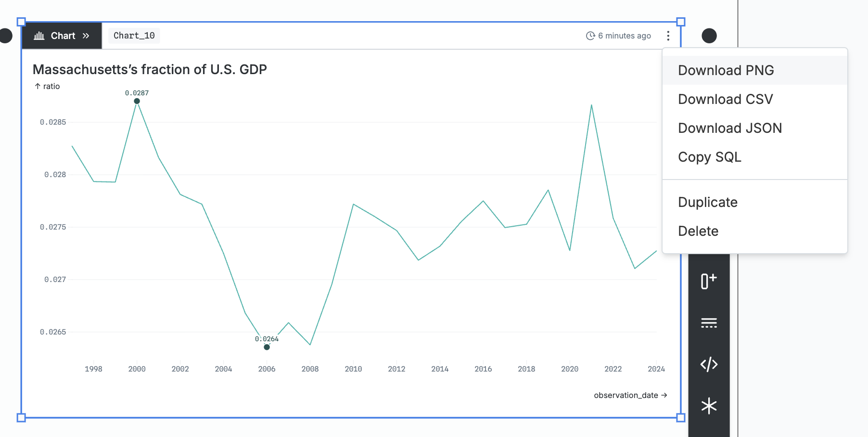Screen dimensions: 868x437
Task: Click the dark circle right of the cell header
Action: coord(709,36)
